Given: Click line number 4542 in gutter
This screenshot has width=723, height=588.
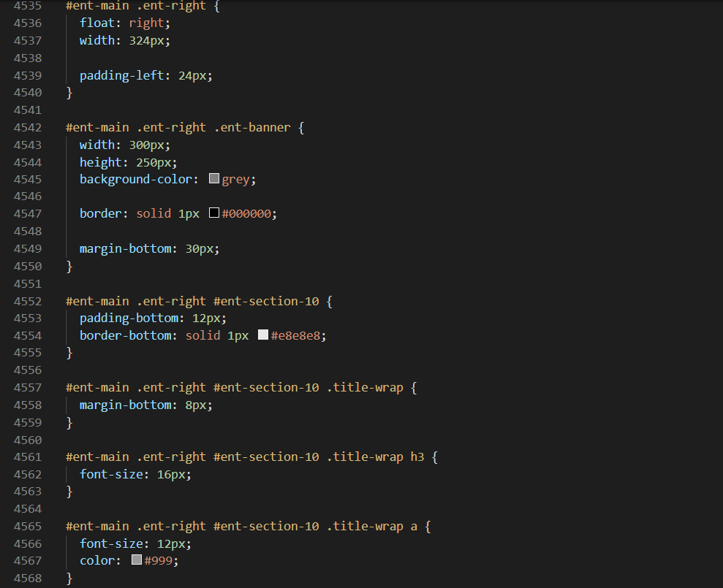Looking at the screenshot, I should (28, 128).
